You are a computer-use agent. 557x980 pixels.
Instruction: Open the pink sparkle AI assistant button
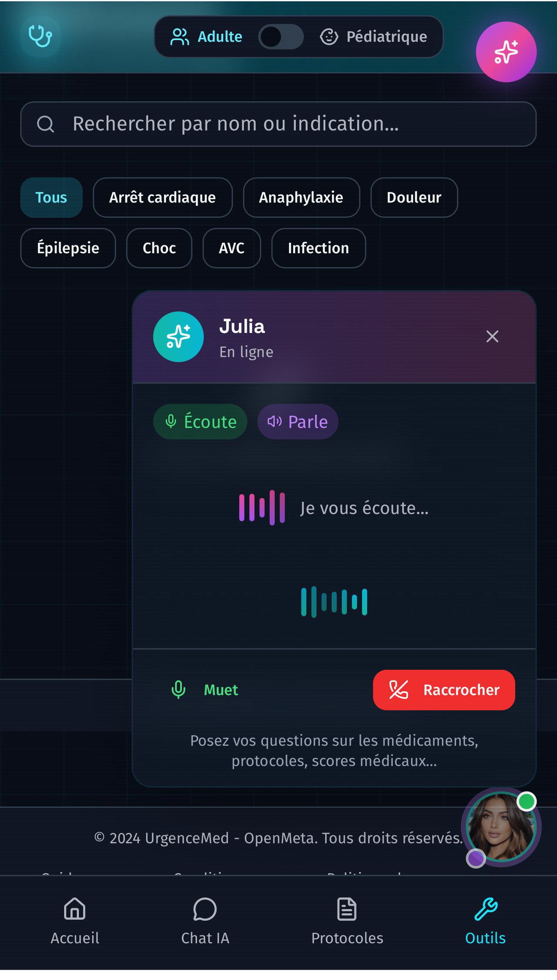tap(506, 52)
